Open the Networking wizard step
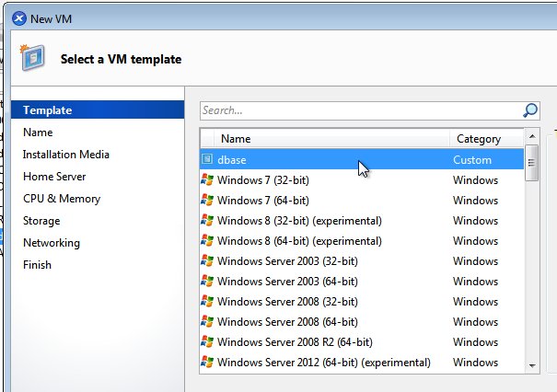The image size is (557, 392). 52,243
